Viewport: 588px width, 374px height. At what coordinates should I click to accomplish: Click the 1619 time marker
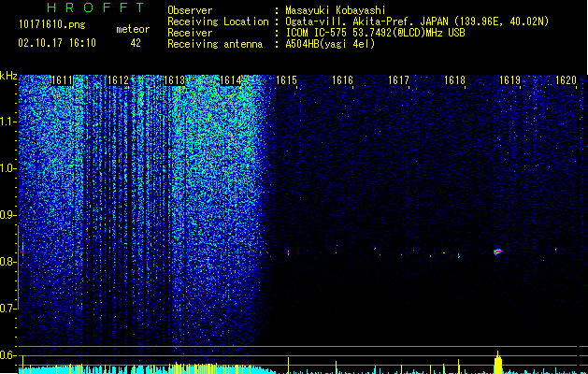(510, 80)
